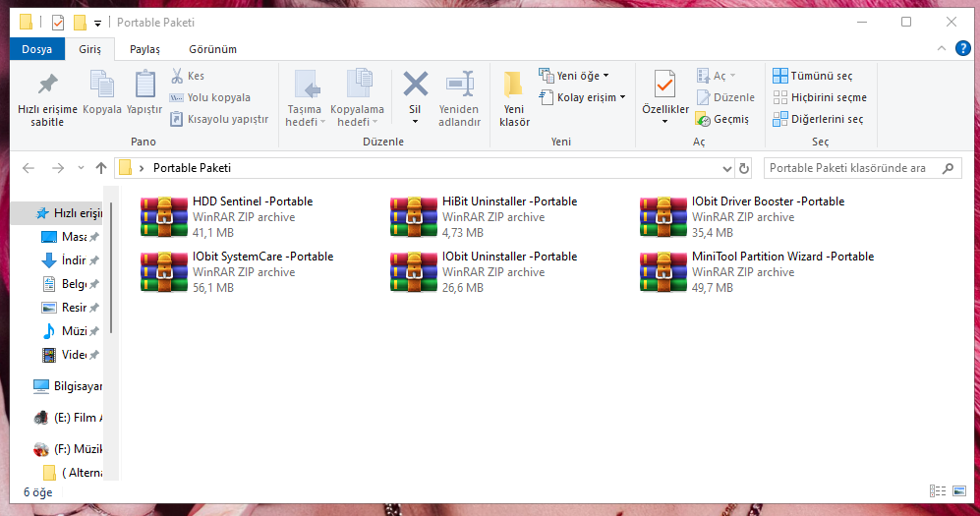
Task: Click the navigation pane scrollbar
Action: coord(111,267)
